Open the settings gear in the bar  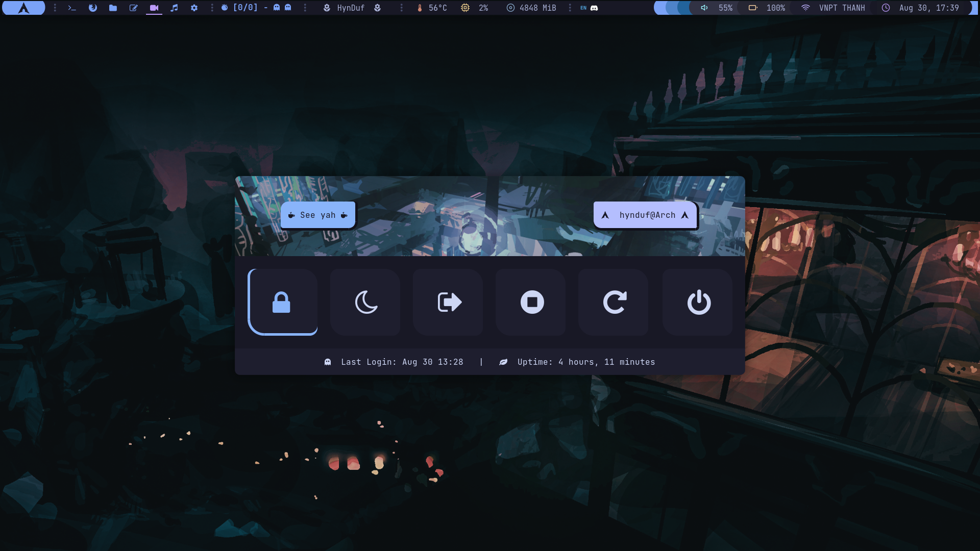pyautogui.click(x=194, y=8)
